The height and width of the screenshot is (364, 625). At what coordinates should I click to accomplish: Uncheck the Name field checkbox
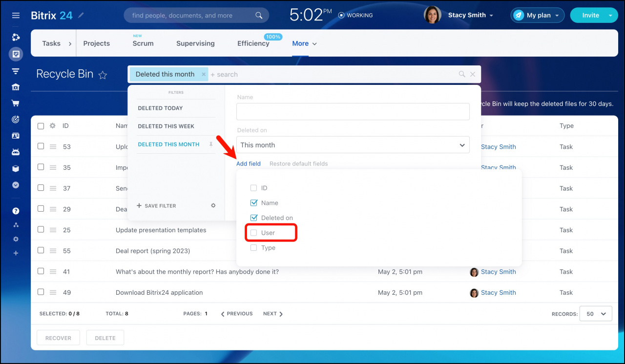click(x=253, y=203)
